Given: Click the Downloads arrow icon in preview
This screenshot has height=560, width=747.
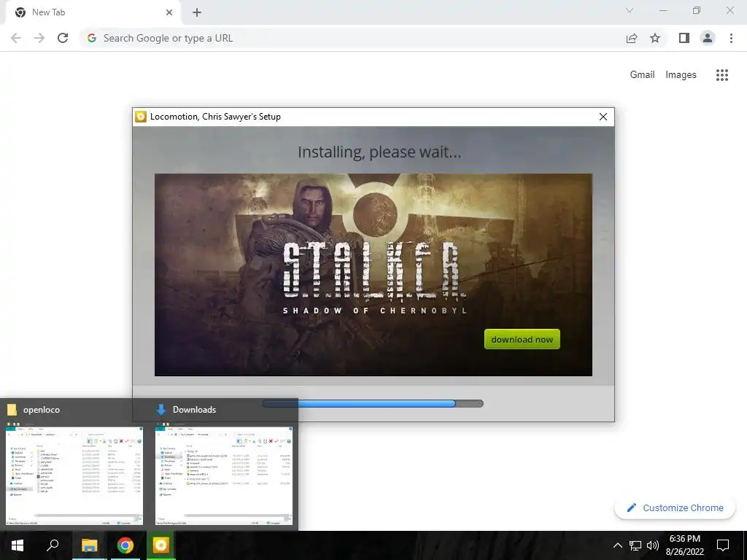Looking at the screenshot, I should tap(161, 410).
